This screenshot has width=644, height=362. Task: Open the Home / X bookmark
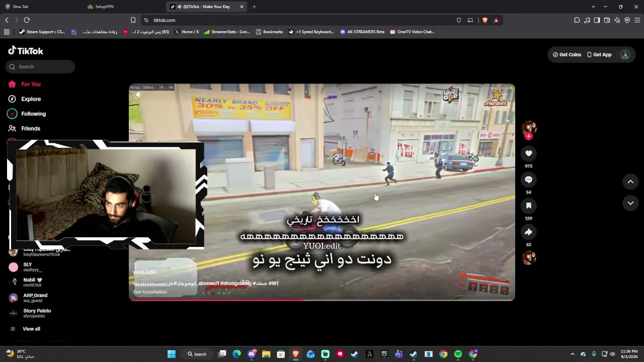[x=187, y=32]
